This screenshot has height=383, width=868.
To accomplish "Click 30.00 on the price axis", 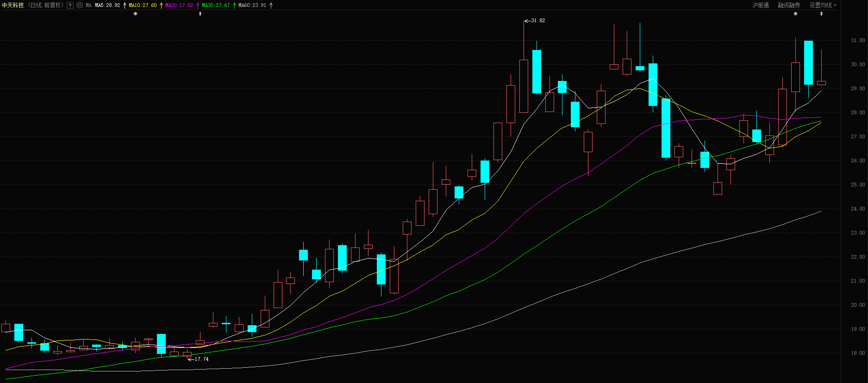I will point(858,65).
